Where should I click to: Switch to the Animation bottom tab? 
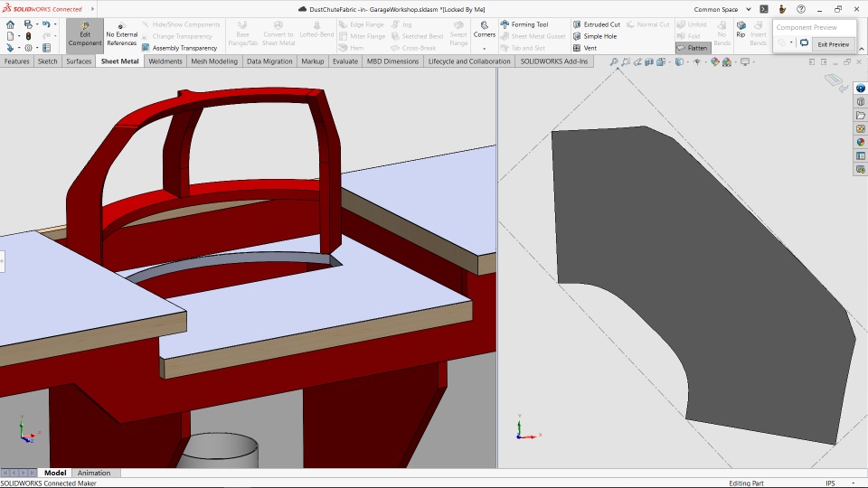coord(94,473)
